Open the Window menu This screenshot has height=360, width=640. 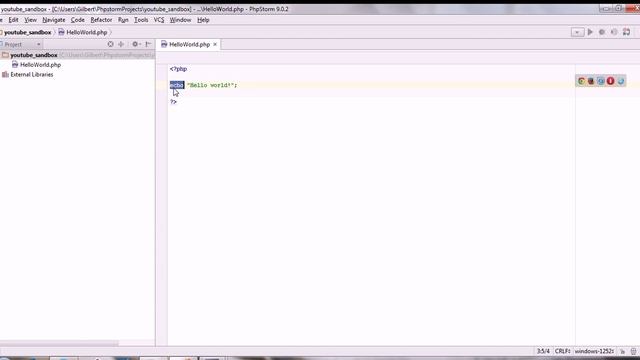tap(180, 20)
